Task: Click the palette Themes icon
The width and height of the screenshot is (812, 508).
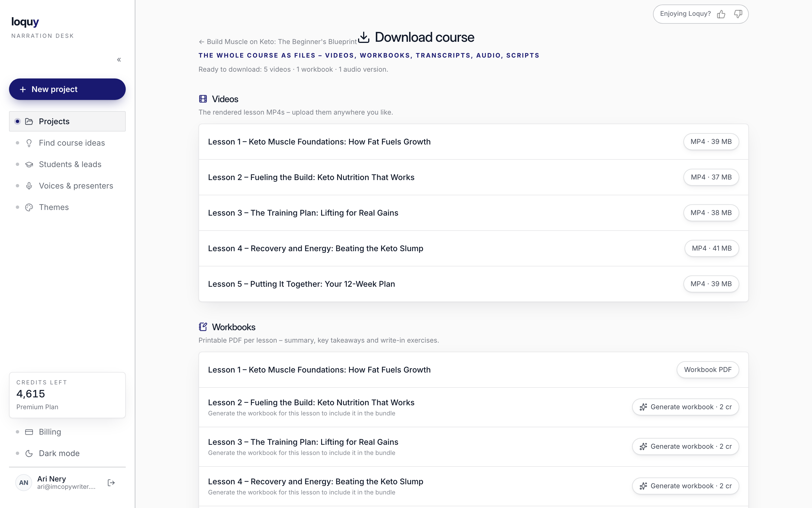Action: 29,207
